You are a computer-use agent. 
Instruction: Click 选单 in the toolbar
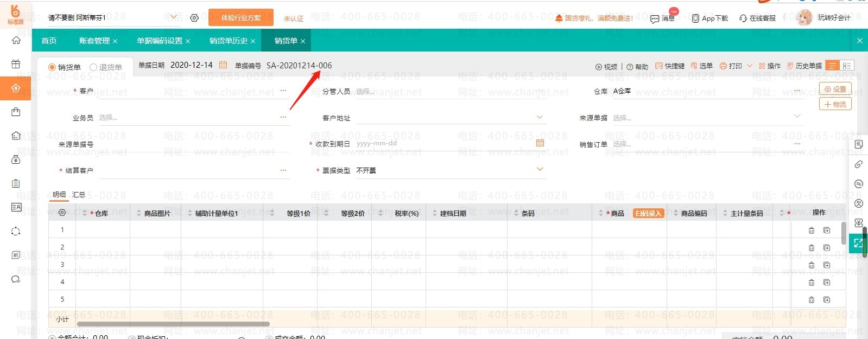[x=701, y=66]
